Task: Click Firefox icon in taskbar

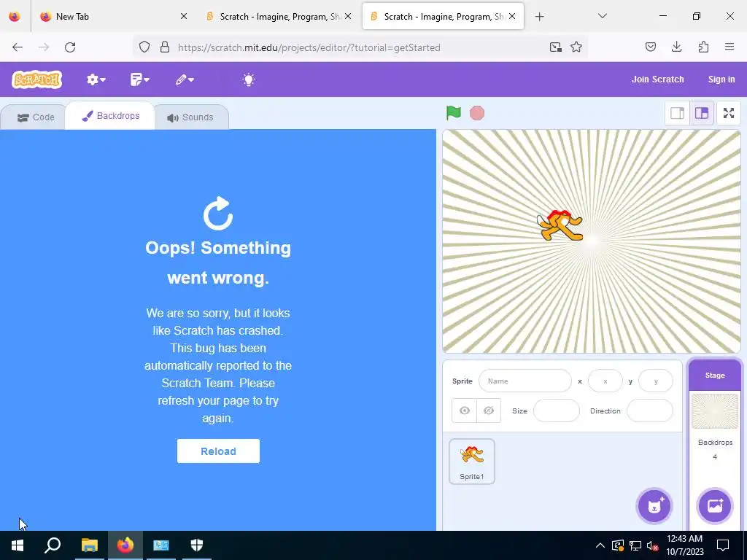Action: (125, 545)
